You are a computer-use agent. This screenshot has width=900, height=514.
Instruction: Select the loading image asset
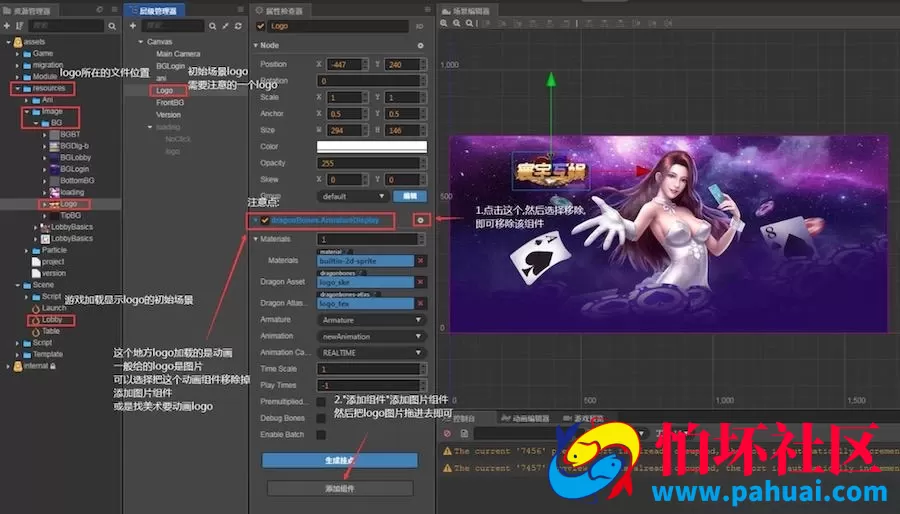pyautogui.click(x=72, y=192)
